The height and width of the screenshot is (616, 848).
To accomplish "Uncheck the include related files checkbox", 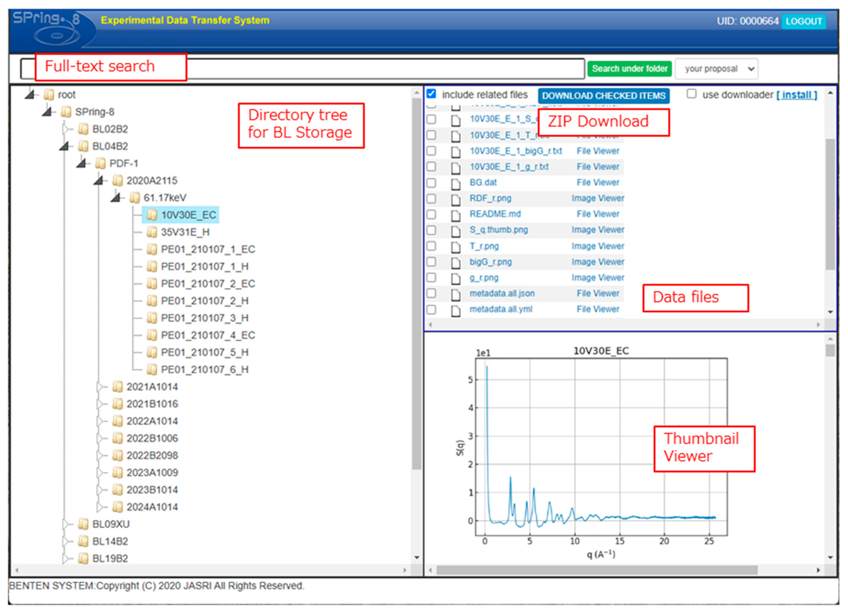I will point(431,94).
